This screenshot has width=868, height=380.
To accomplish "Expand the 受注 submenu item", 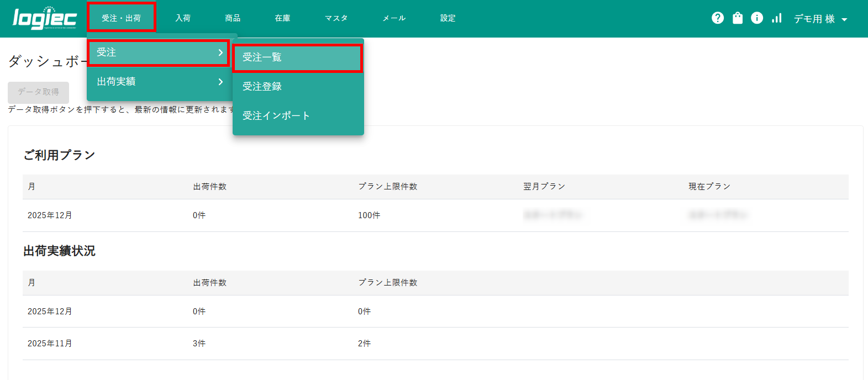I will click(x=159, y=52).
